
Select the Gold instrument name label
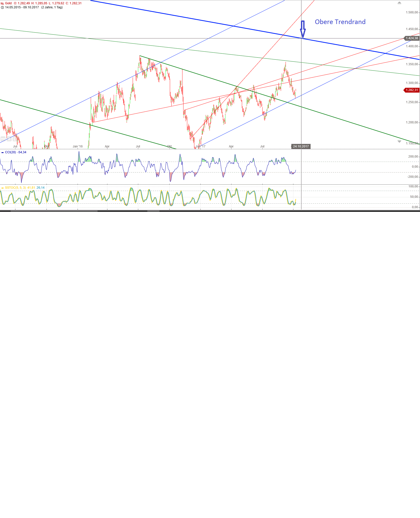point(8,3)
